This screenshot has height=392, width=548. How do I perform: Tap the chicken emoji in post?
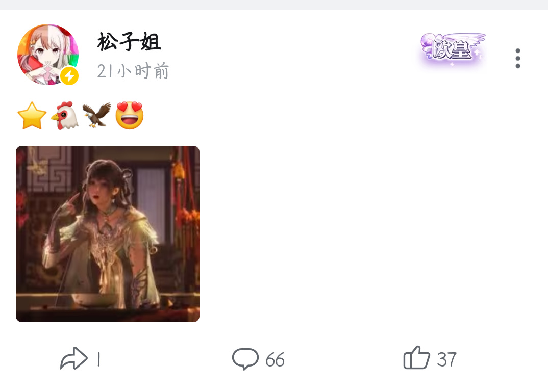pyautogui.click(x=65, y=116)
